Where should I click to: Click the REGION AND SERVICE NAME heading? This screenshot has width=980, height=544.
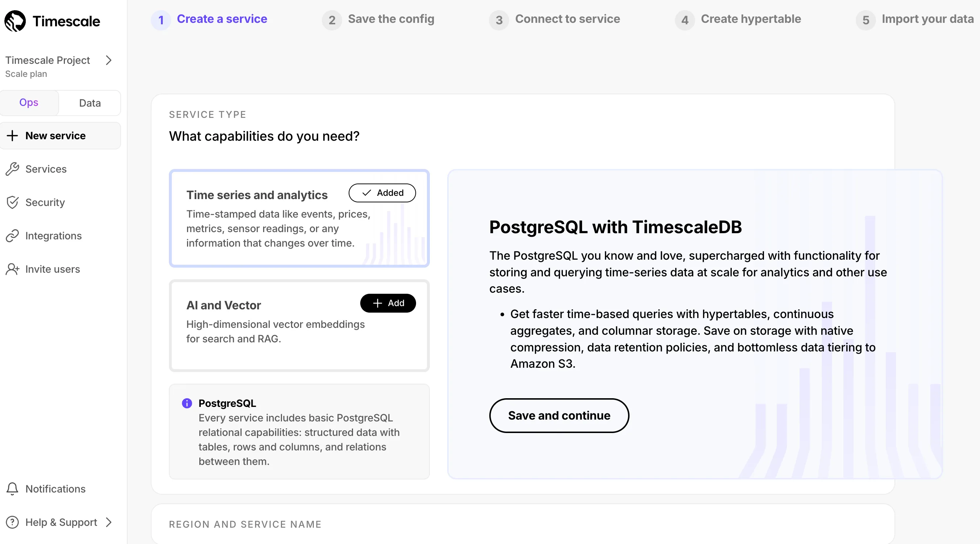[x=245, y=524]
